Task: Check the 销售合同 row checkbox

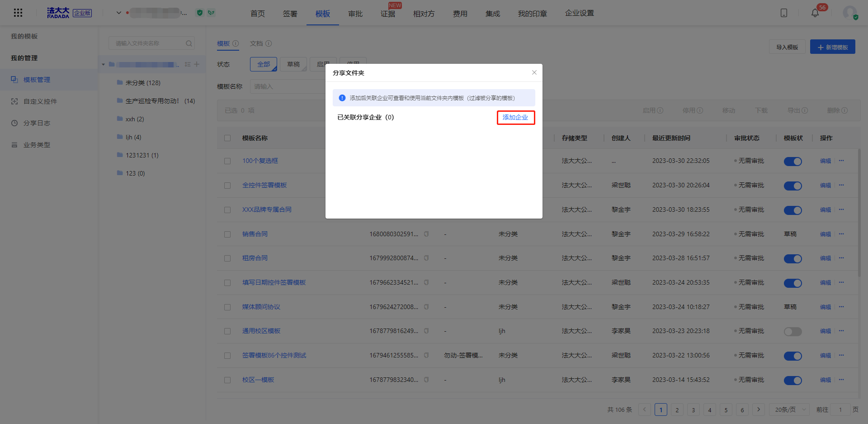Action: coord(227,234)
